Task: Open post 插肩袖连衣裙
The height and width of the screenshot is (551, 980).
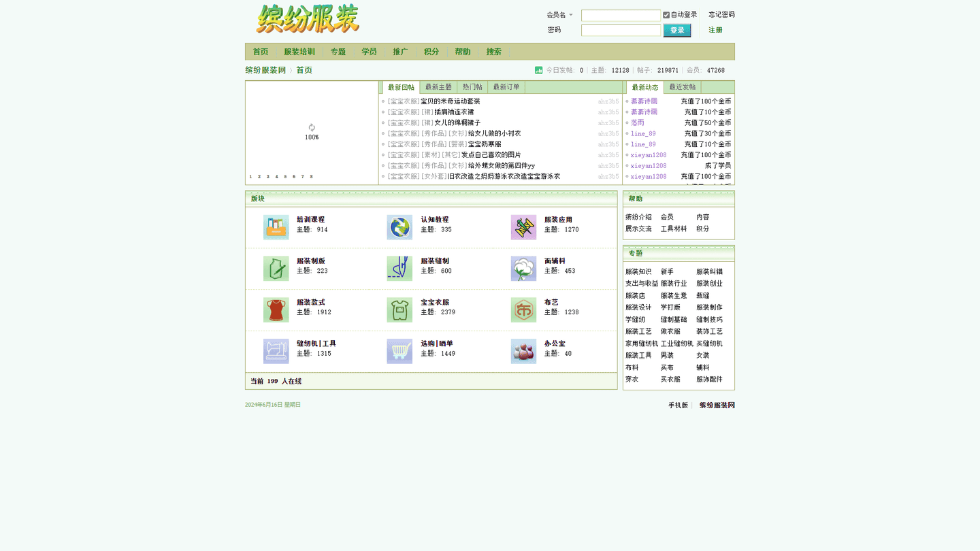Action: click(x=454, y=112)
